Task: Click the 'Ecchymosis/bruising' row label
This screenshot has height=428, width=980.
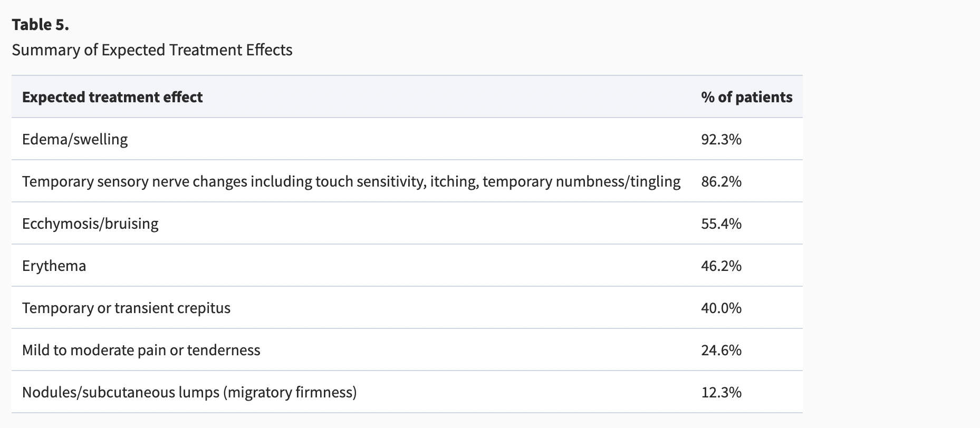Action: [90, 224]
